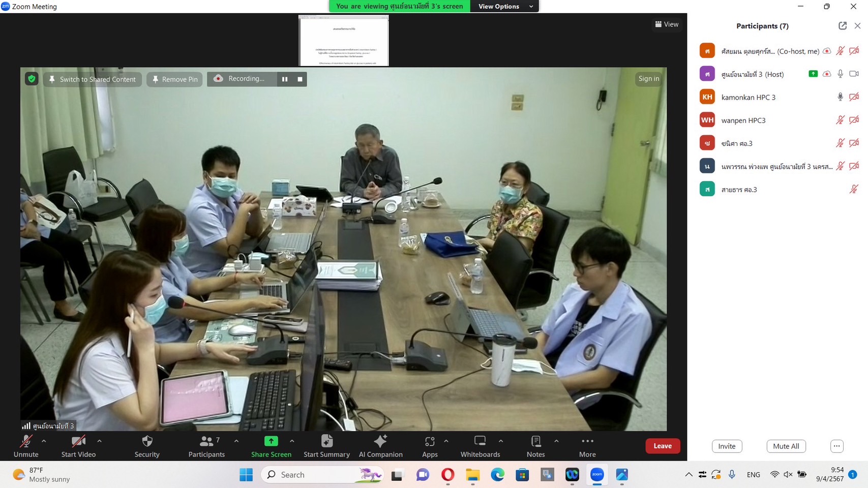Click wanpen HPC3 camera-off icon
The width and height of the screenshot is (868, 488).
854,120
